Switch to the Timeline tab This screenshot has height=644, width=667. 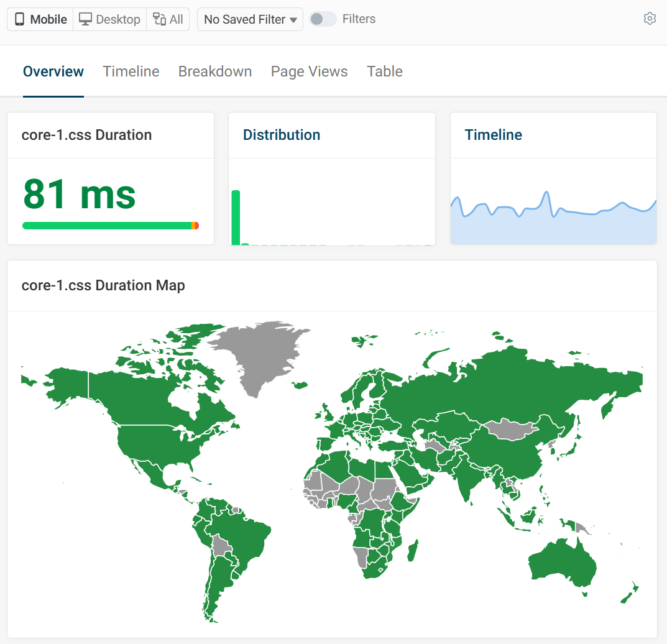(x=131, y=71)
